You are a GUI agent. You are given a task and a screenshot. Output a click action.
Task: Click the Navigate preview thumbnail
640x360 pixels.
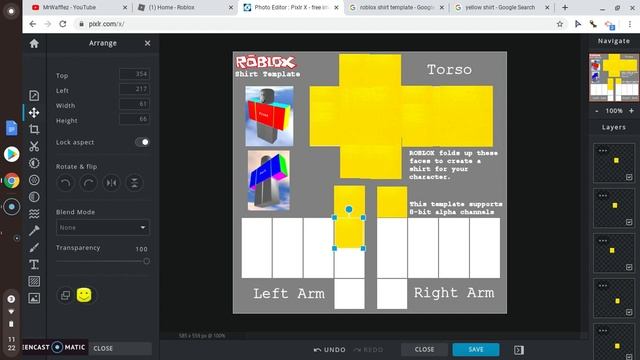614,77
